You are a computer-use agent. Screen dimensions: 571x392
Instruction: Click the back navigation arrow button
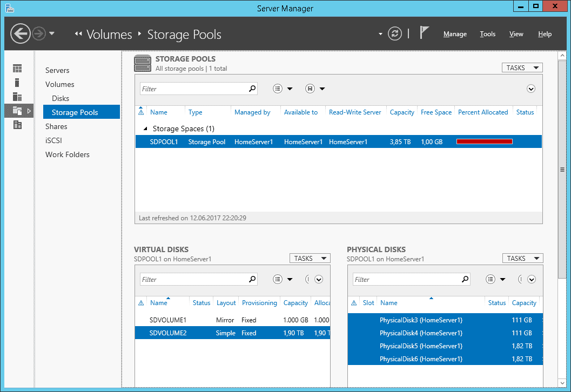pos(21,34)
